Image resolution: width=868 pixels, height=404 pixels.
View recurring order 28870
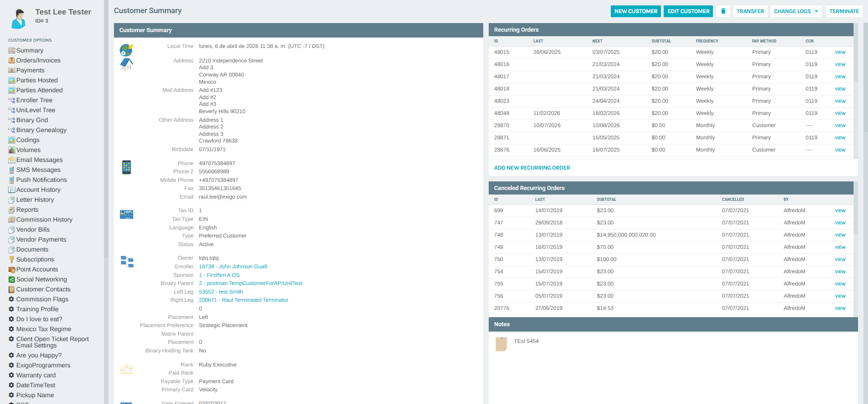(840, 126)
